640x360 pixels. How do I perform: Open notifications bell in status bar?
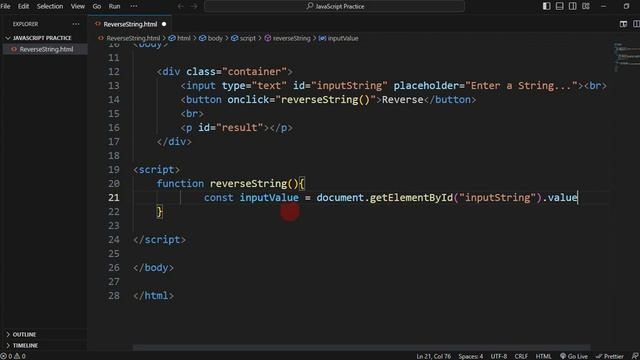(635, 356)
